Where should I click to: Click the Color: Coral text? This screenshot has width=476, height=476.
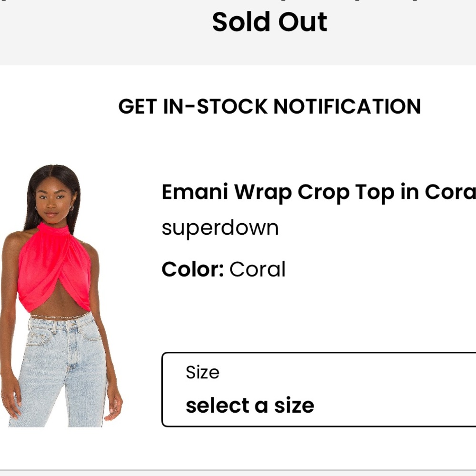(x=224, y=269)
